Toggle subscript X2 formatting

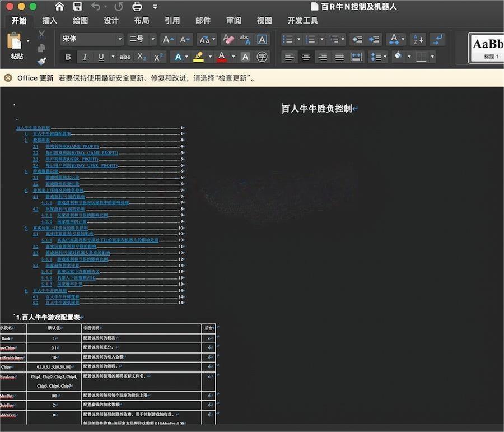pos(142,57)
